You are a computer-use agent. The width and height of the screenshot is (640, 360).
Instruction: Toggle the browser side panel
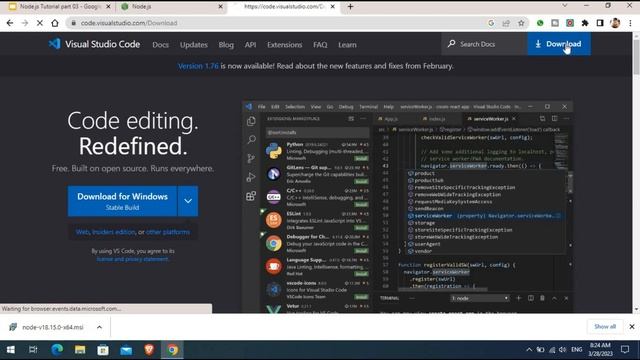(x=600, y=23)
